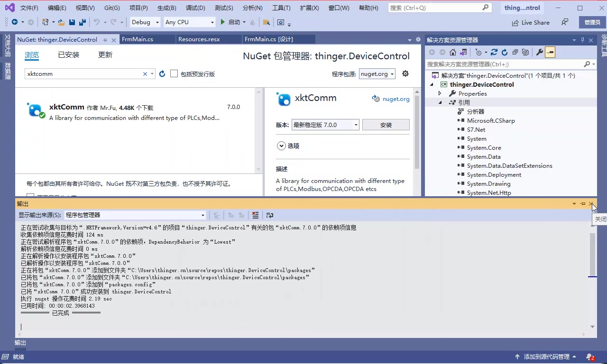
Task: Collapse the references node in Solution Explorer
Action: pyautogui.click(x=440, y=102)
